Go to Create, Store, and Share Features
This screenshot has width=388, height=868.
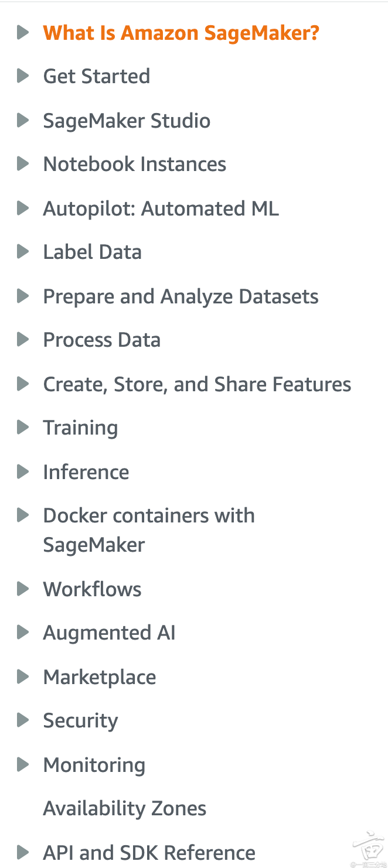[197, 384]
